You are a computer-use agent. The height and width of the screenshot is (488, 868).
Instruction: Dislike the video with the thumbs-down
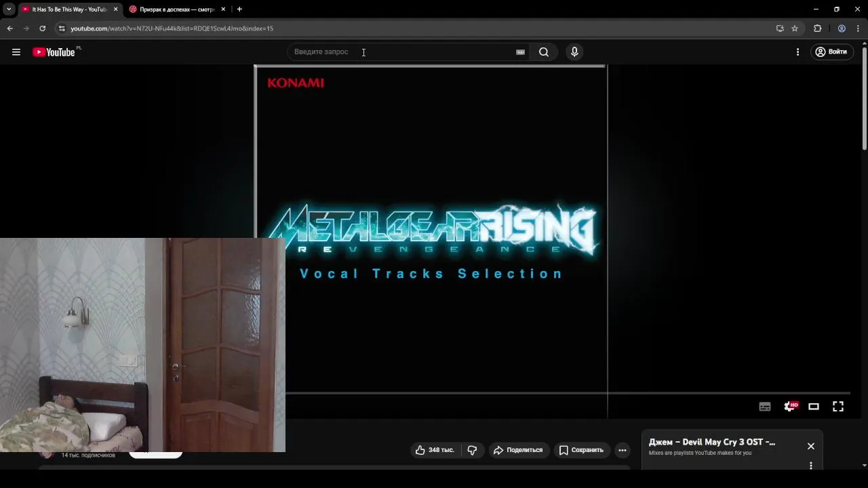(473, 450)
